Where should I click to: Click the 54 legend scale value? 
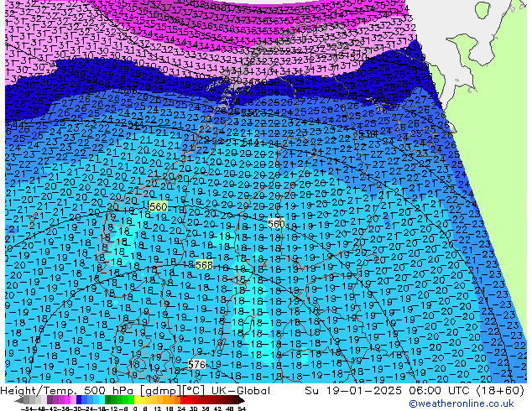coord(242,408)
